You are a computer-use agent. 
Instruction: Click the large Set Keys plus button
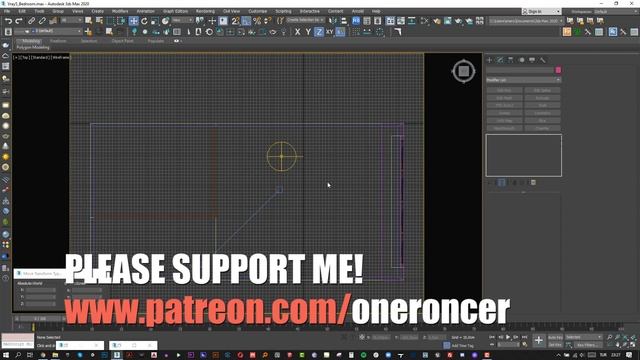coord(538,340)
